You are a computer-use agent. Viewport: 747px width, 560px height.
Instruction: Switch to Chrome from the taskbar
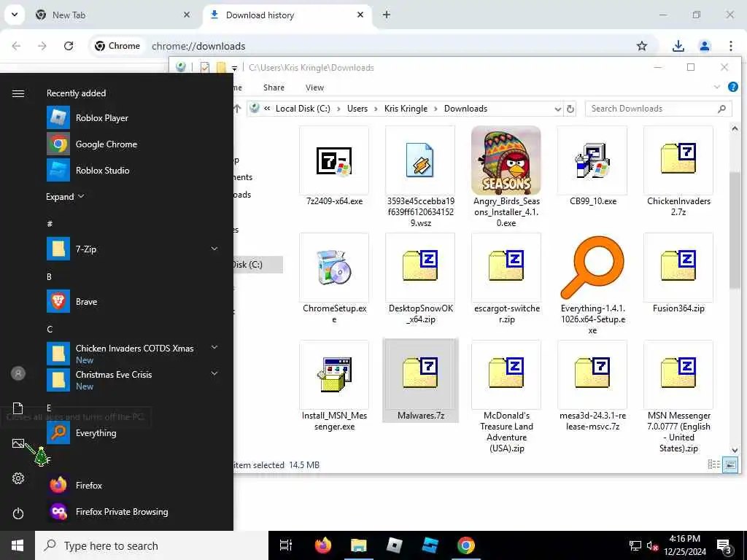pyautogui.click(x=466, y=545)
